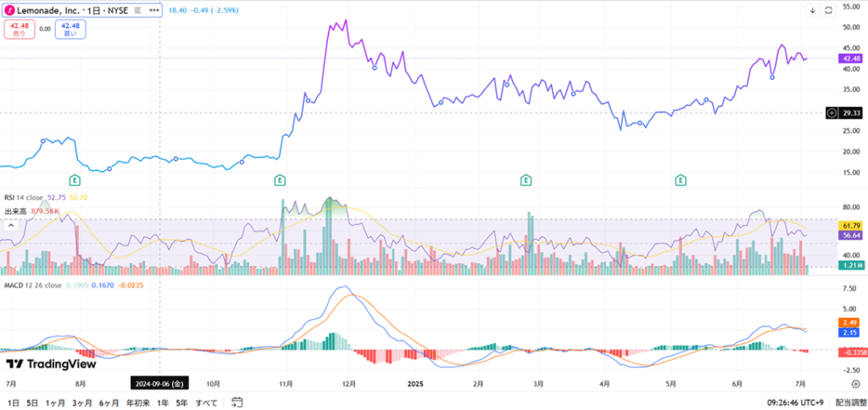Click the blue 2.15 MACD value label
This screenshot has height=410, width=868.
pyautogui.click(x=849, y=333)
